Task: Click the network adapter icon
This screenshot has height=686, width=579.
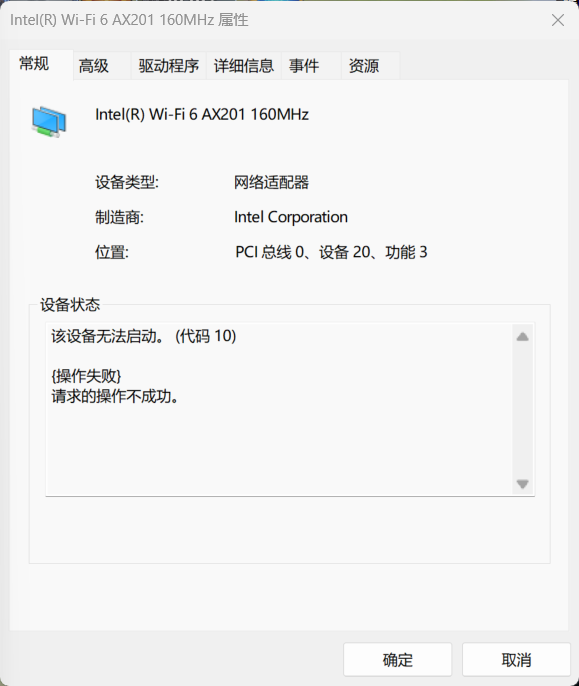Action: 49,122
